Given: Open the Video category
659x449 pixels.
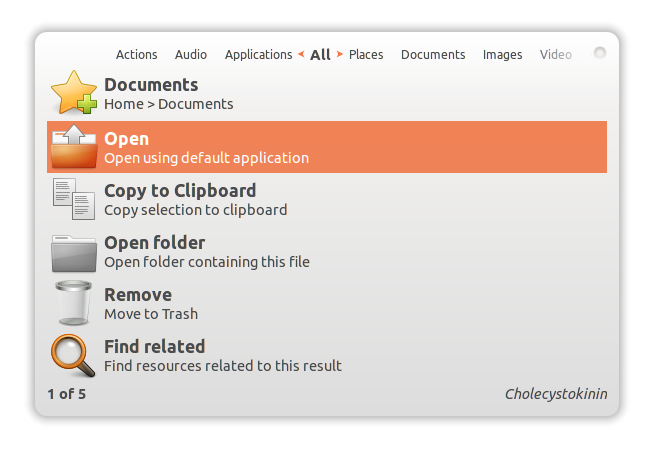Looking at the screenshot, I should click(x=556, y=55).
